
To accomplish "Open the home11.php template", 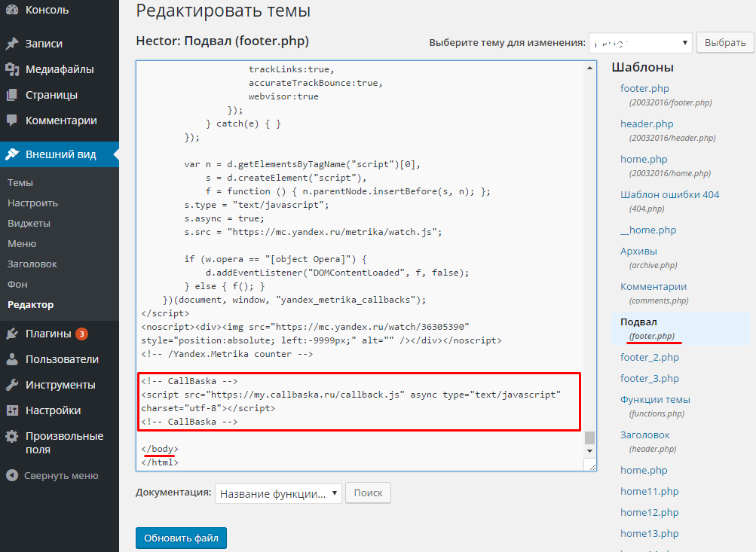I will point(650,491).
